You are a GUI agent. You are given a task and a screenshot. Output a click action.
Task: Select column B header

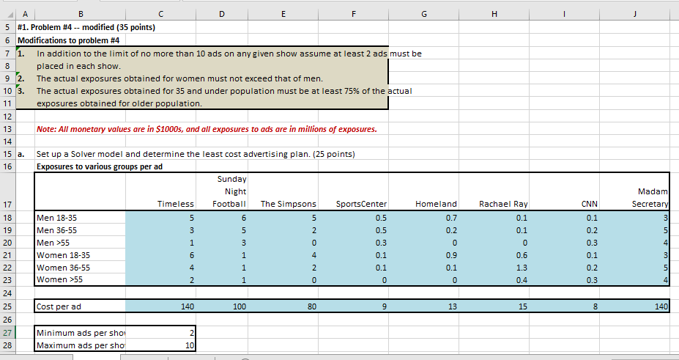80,14
